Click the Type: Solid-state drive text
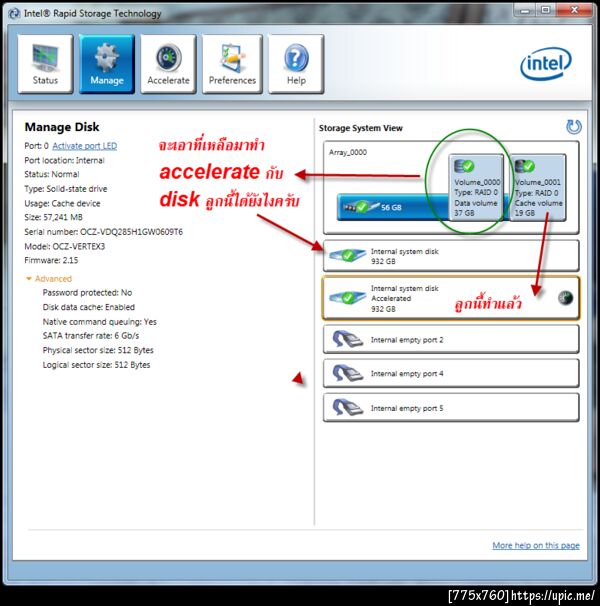Image resolution: width=600 pixels, height=606 pixels. tap(66, 189)
